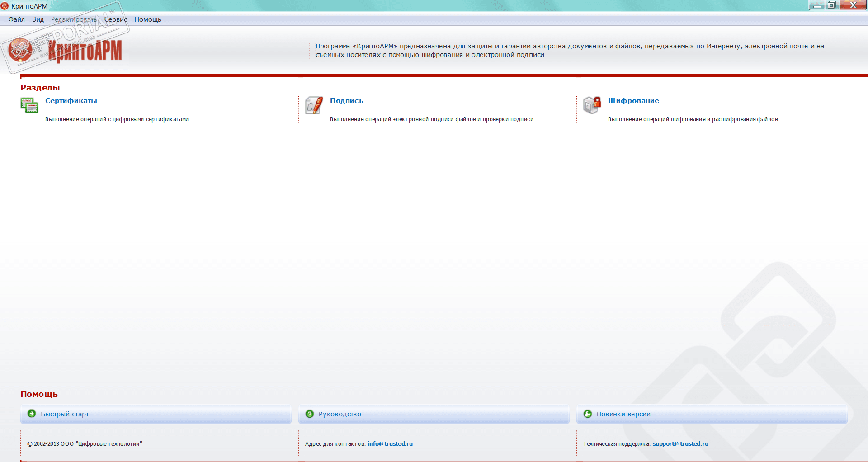Click the support@trusted.ru support email link
The height and width of the screenshot is (462, 868).
coord(680,444)
